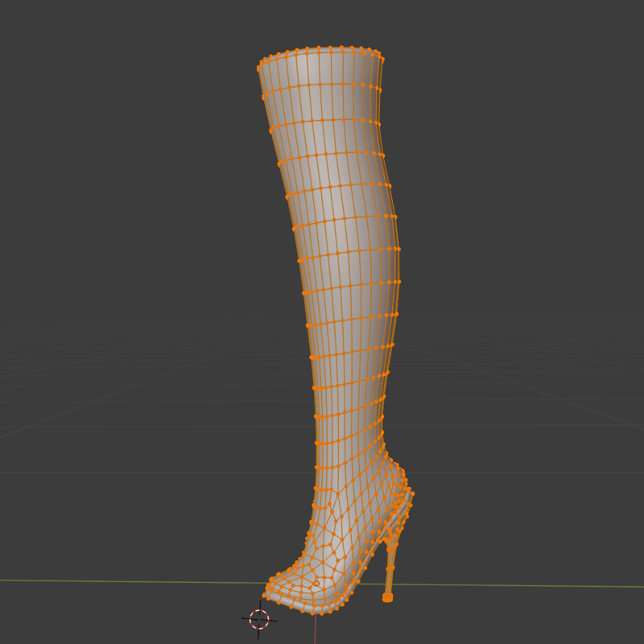The image size is (644, 644).
Task: Select the leftmost vertex of the top rim
Action: click(258, 68)
